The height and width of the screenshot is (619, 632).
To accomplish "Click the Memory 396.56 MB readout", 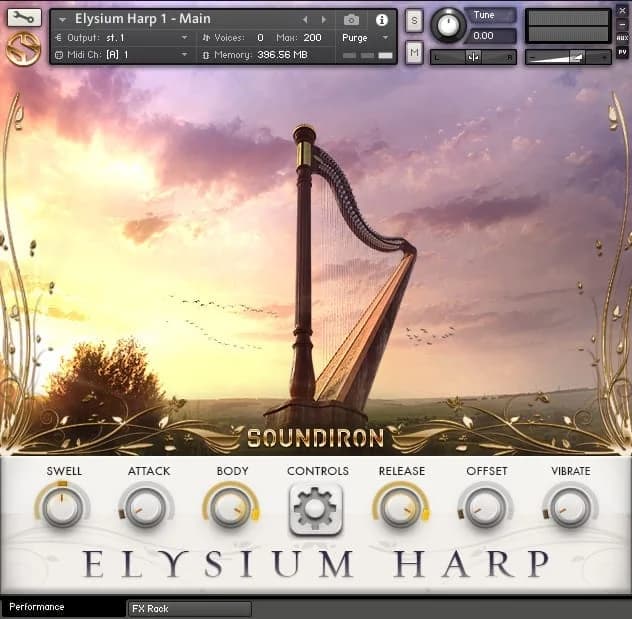I will [282, 55].
